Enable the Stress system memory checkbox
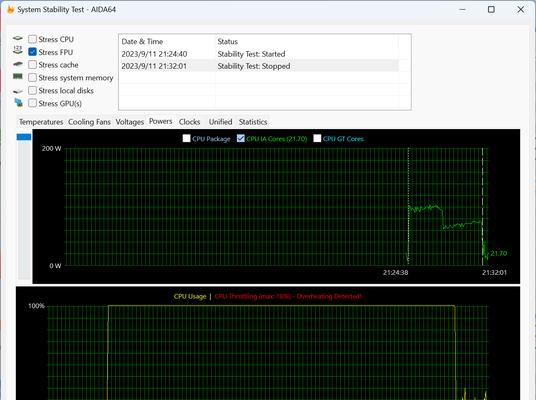 coord(32,78)
